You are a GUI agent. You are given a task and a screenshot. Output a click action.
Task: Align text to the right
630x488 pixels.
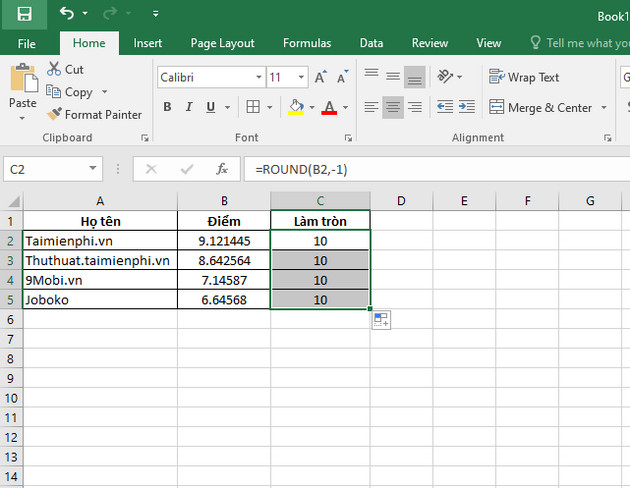click(414, 107)
